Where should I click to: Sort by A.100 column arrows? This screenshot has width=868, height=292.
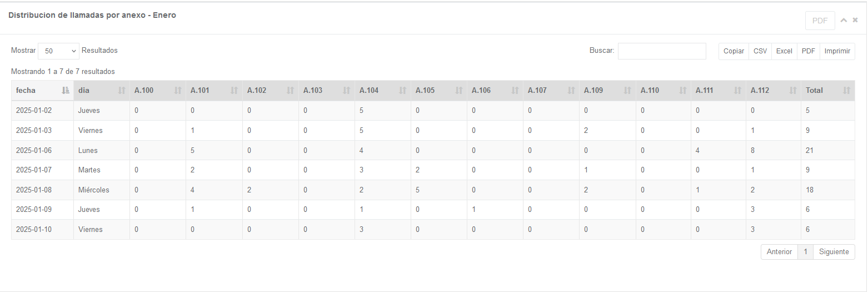pyautogui.click(x=178, y=90)
